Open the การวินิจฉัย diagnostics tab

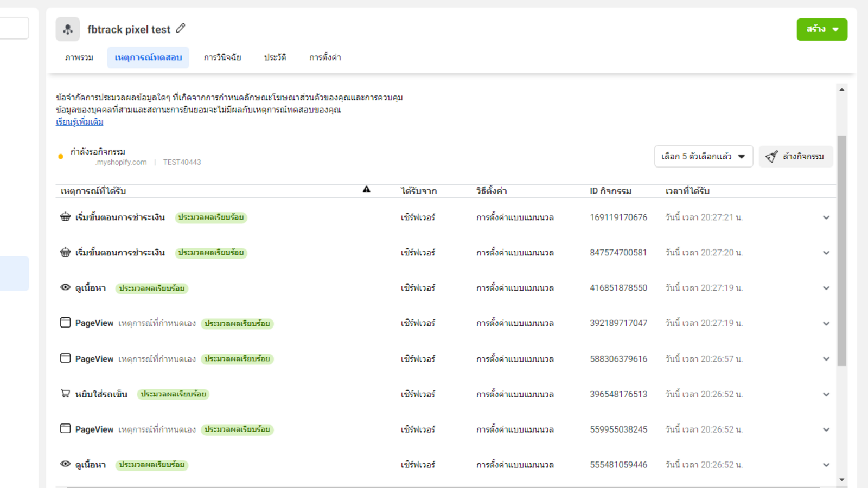click(x=222, y=57)
